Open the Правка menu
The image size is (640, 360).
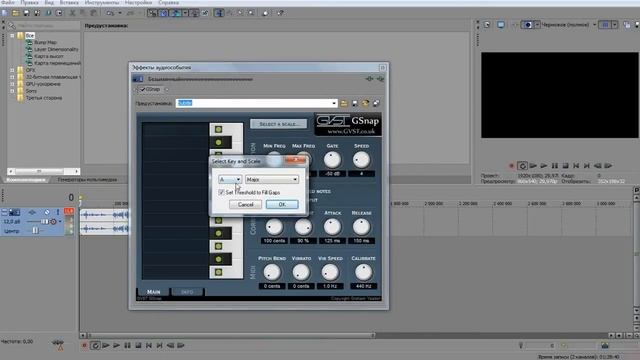[29, 2]
